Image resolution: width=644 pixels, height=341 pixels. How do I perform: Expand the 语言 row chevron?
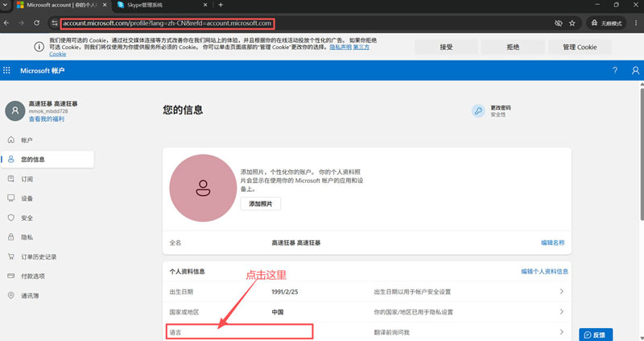(561, 331)
